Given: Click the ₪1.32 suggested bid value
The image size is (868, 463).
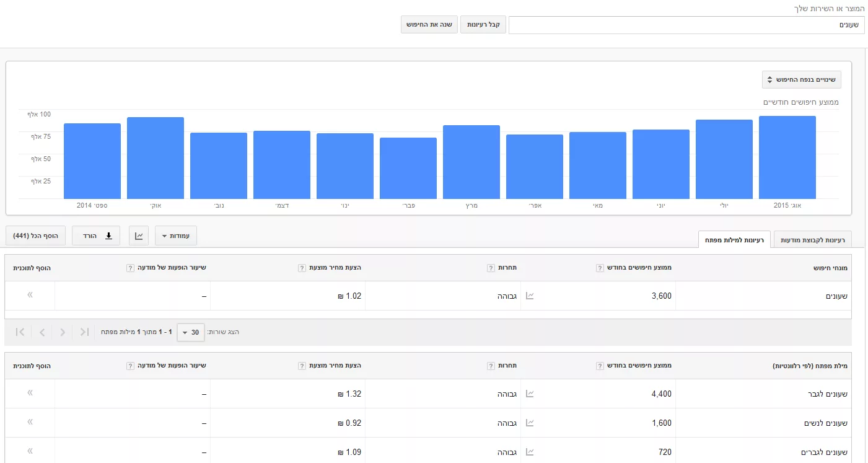Looking at the screenshot, I should coord(349,394).
